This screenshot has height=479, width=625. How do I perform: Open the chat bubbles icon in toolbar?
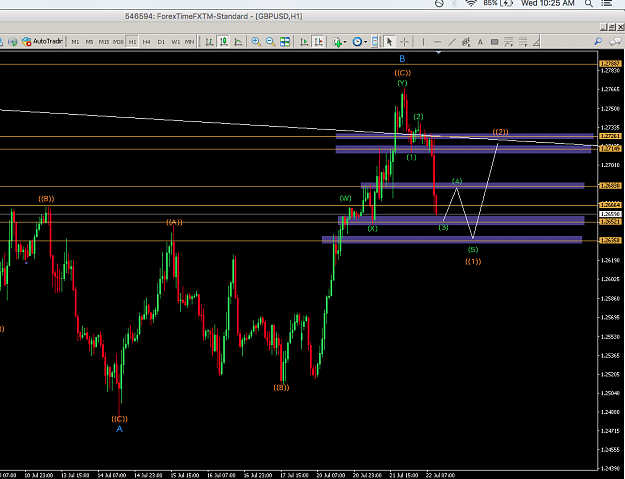pos(615,41)
